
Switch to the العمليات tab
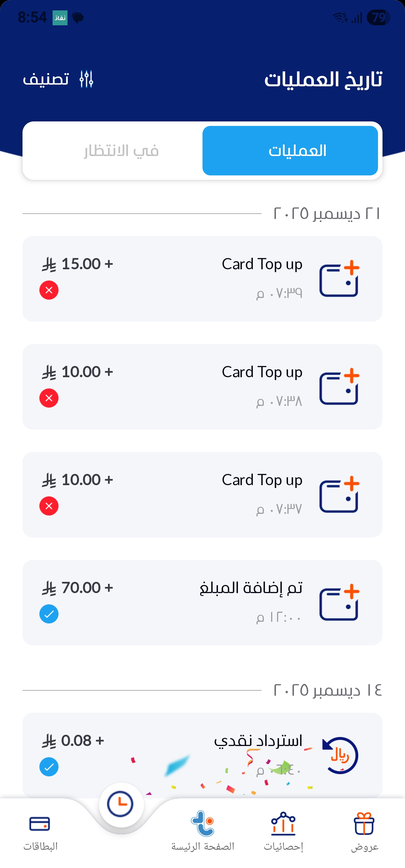pos(290,151)
